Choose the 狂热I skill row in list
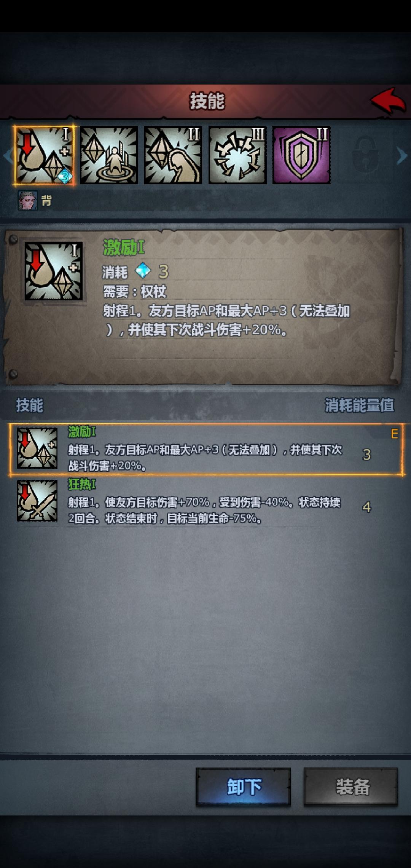 click(206, 501)
